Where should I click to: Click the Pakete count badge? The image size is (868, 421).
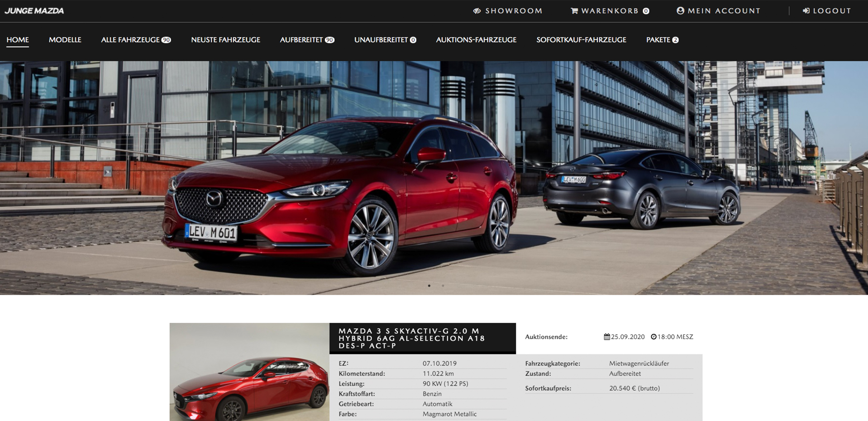coord(675,40)
